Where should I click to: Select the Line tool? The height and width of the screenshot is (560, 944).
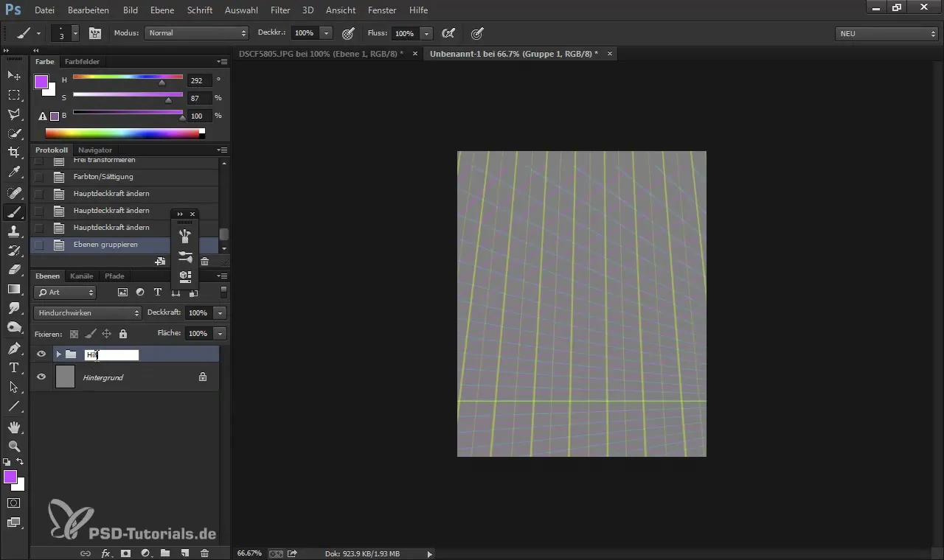coord(14,406)
